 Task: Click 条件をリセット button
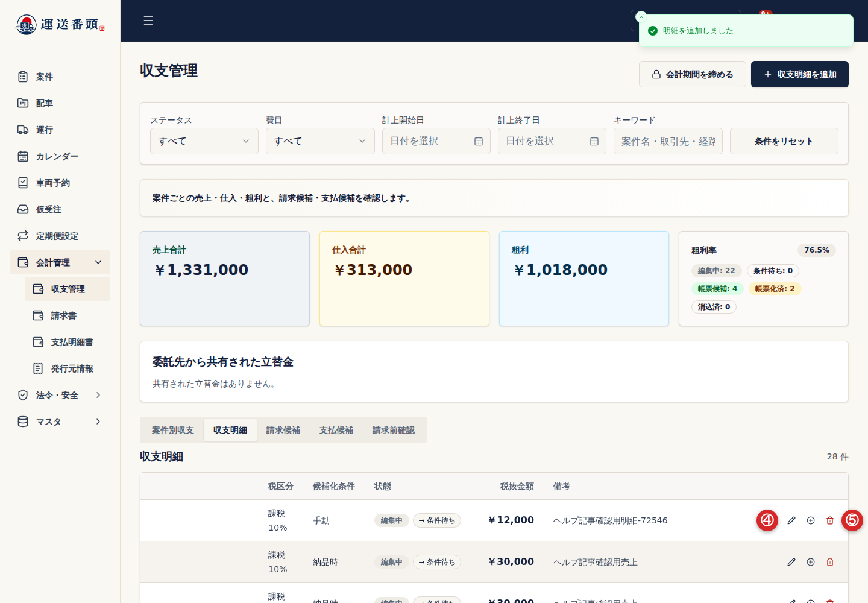[x=784, y=141]
